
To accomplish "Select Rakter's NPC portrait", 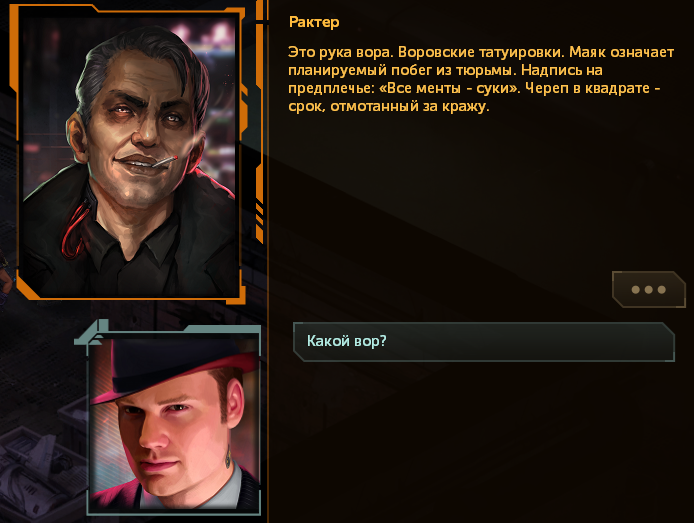I will (129, 155).
